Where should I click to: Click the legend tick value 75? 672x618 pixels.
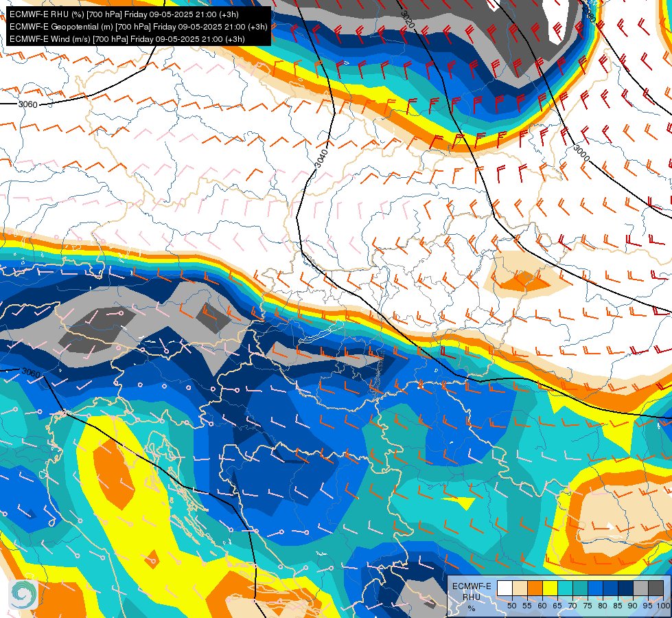tap(588, 606)
